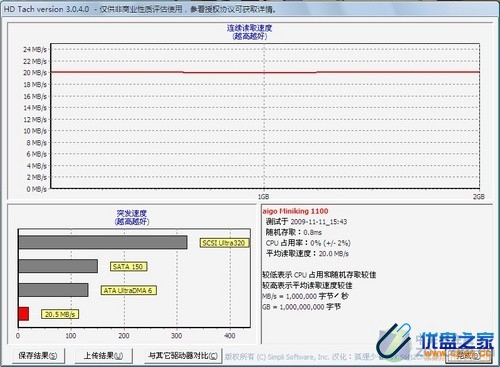The width and height of the screenshot is (500, 367).
Task: Click the 1GB horizontal axis label
Action: coord(264,197)
